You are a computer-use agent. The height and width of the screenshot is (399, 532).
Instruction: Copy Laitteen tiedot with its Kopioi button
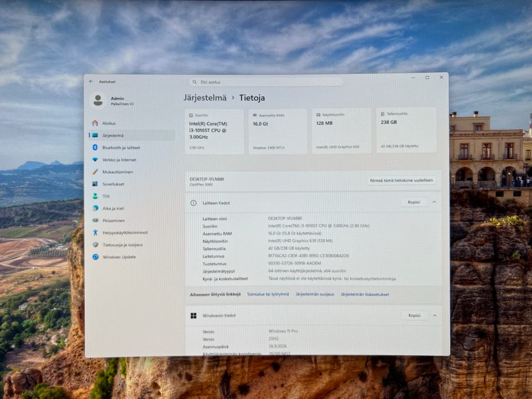pyautogui.click(x=413, y=202)
